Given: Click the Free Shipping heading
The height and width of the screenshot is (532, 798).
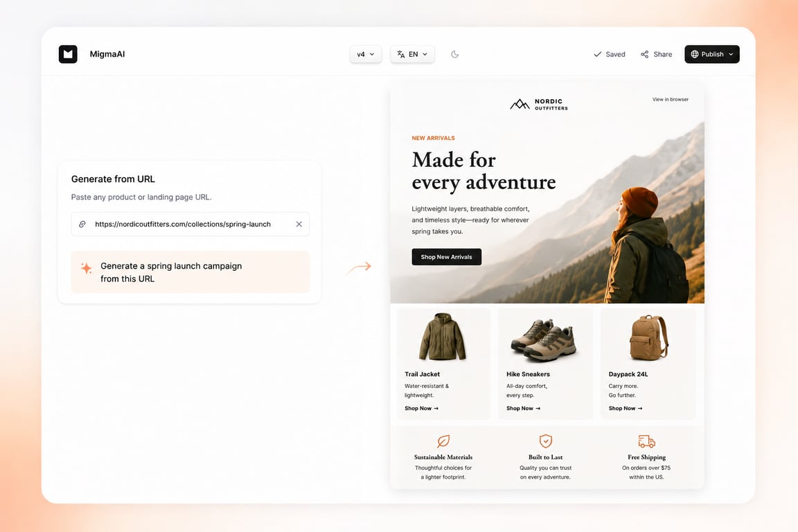Looking at the screenshot, I should pos(646,457).
